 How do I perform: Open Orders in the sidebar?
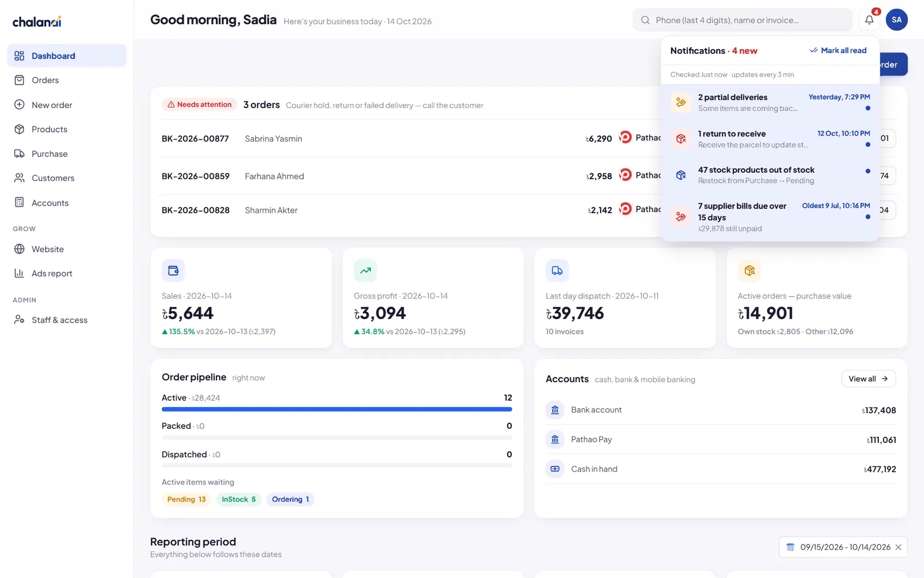(67, 80)
